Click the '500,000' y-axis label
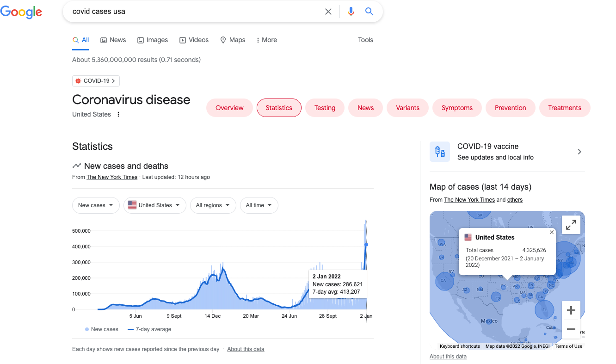The height and width of the screenshot is (364, 616). click(81, 231)
